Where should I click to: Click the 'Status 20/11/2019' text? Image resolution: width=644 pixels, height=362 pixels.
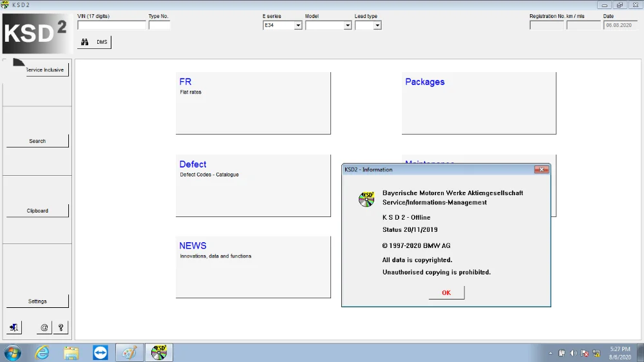tap(410, 230)
